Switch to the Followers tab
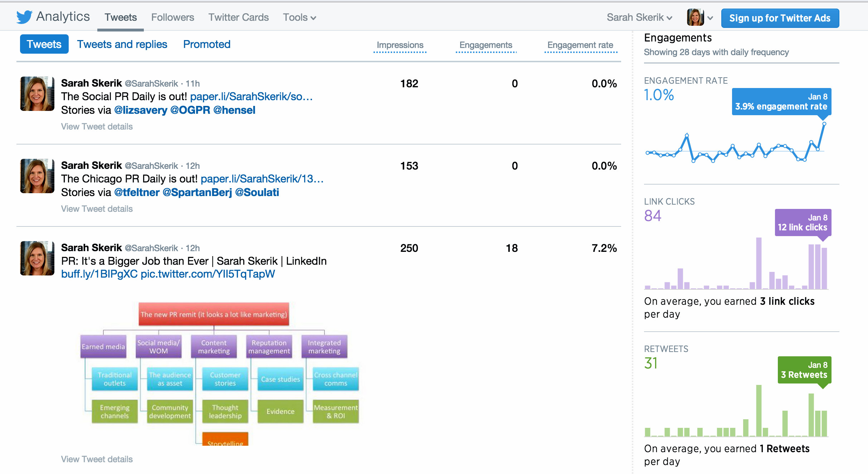The width and height of the screenshot is (868, 474). tap(172, 17)
